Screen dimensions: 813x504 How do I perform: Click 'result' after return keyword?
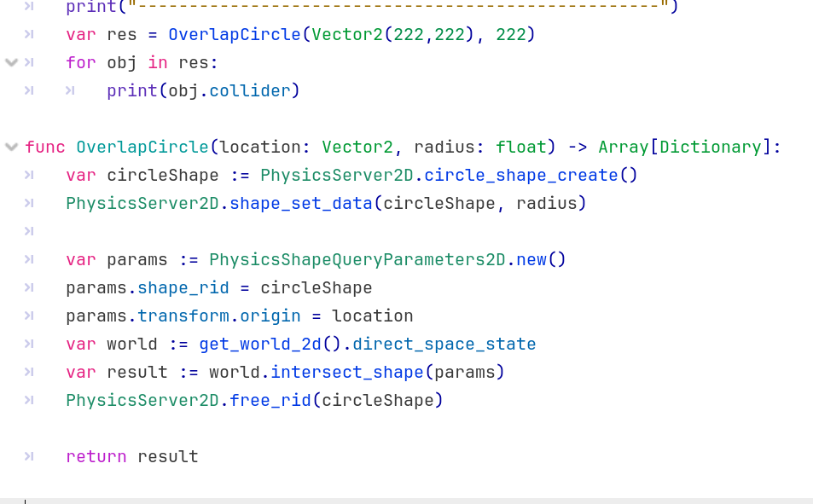pyautogui.click(x=168, y=457)
